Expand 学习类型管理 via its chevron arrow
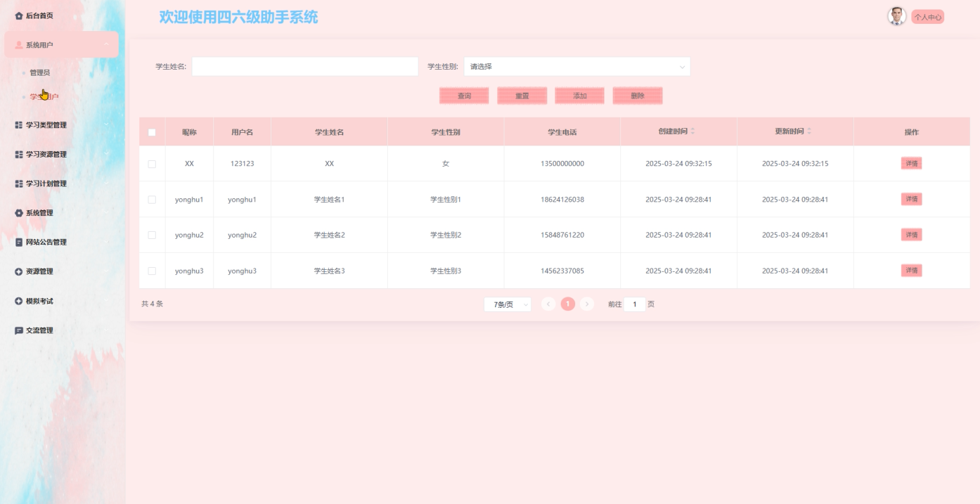The width and height of the screenshot is (980, 504). point(106,125)
